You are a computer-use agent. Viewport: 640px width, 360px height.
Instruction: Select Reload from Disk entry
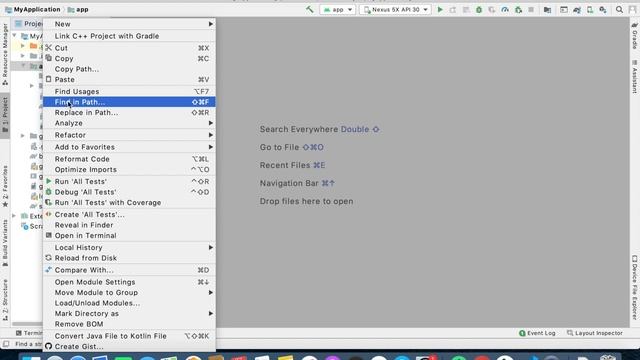click(129, 258)
